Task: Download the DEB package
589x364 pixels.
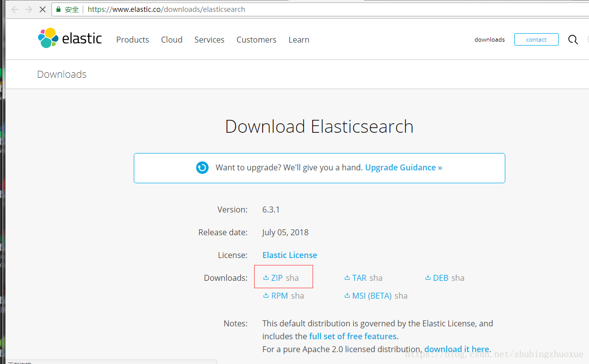Action: pyautogui.click(x=440, y=278)
